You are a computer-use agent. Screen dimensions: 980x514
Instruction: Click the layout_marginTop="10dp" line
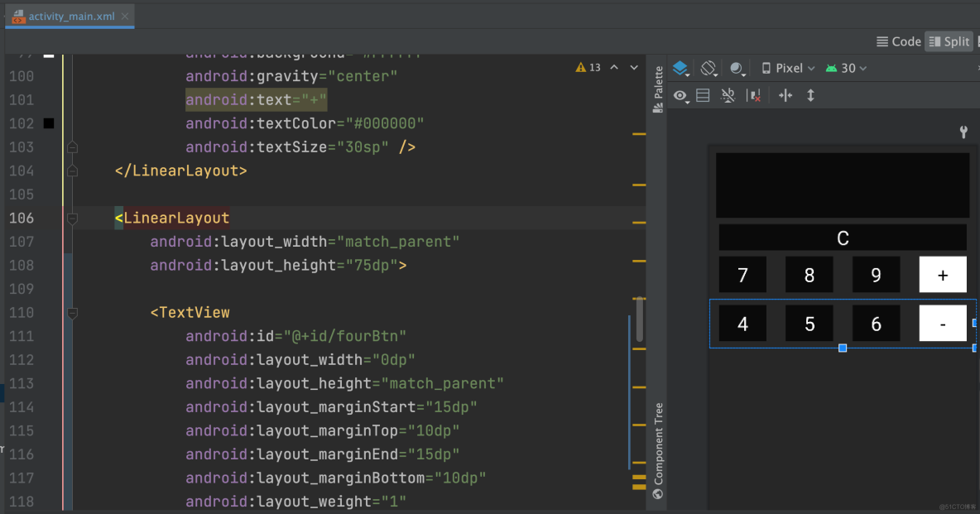323,431
